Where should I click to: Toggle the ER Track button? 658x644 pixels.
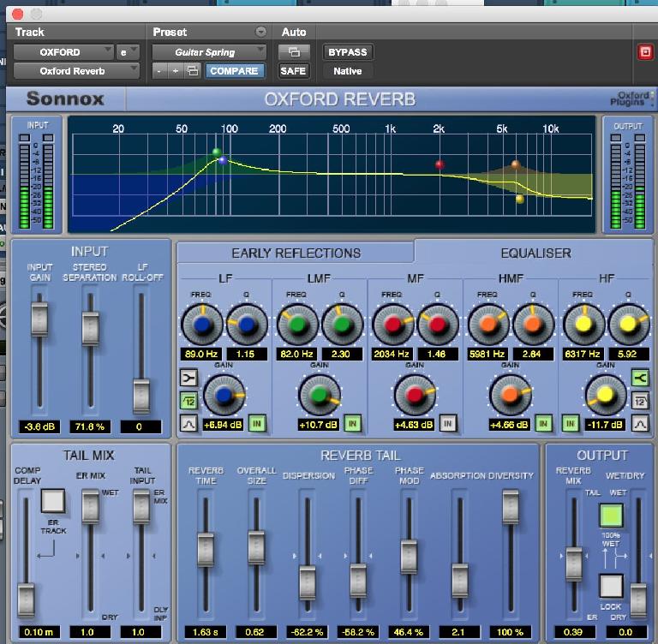[x=53, y=500]
